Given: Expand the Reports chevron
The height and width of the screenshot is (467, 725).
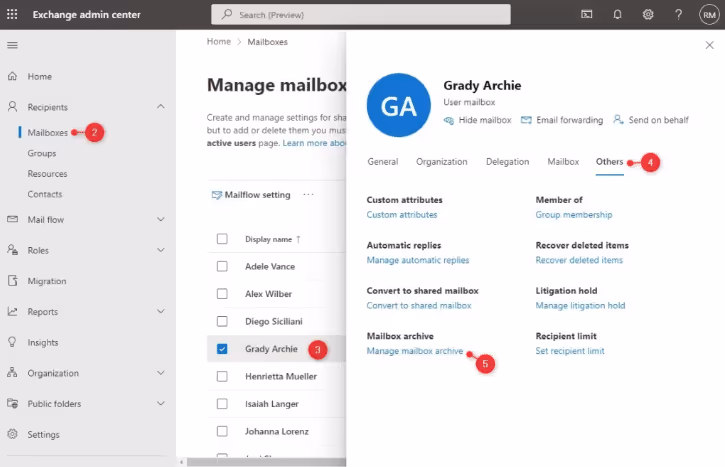Looking at the screenshot, I should pos(160,311).
